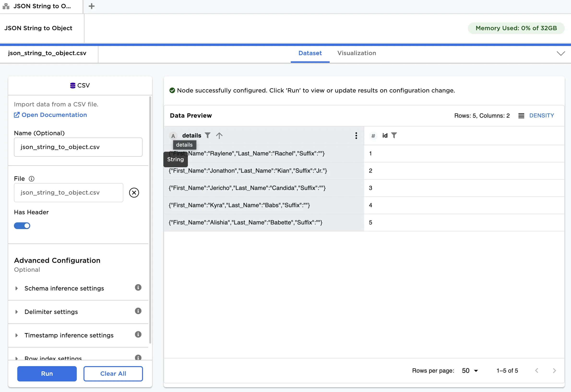Click the filter icon on id column
Viewport: 571px width, 392px height.
394,136
